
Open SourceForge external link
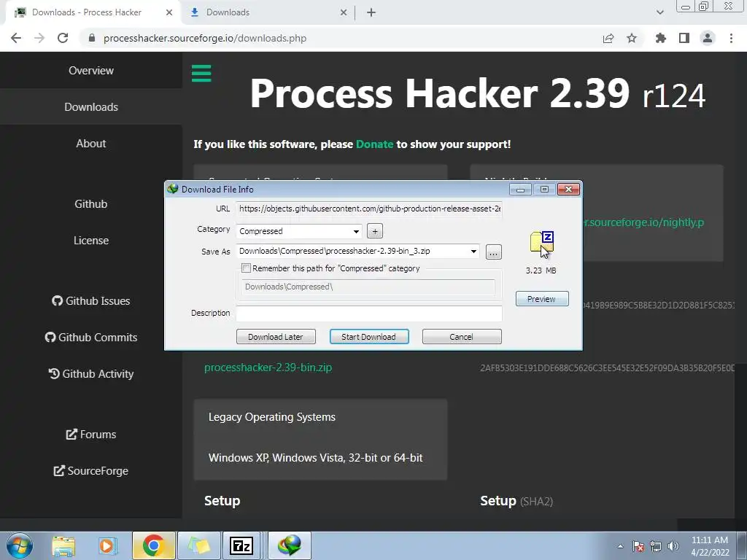pos(91,471)
